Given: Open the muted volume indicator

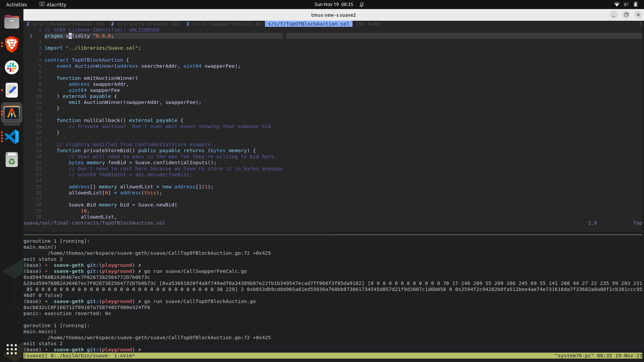Looking at the screenshot, I should [626, 4].
